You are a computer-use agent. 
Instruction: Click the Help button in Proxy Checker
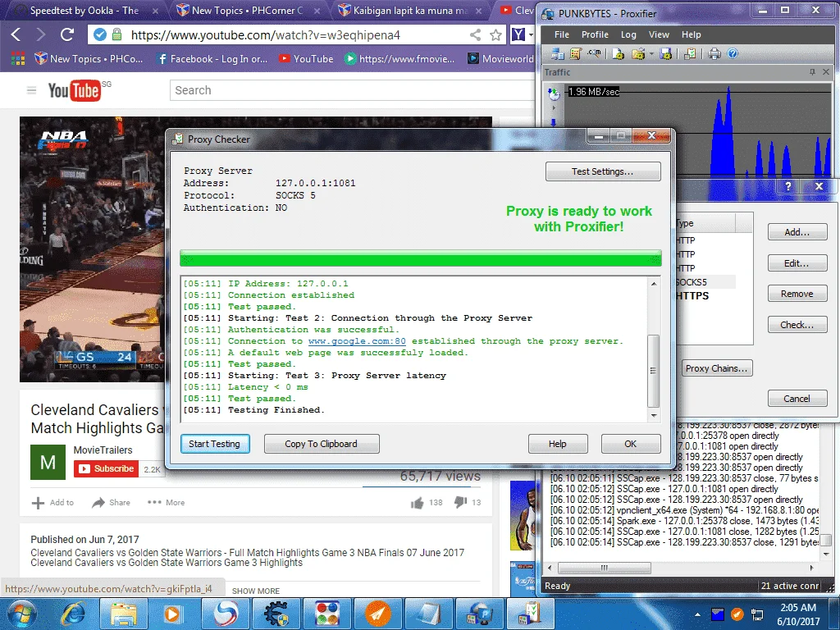click(558, 444)
